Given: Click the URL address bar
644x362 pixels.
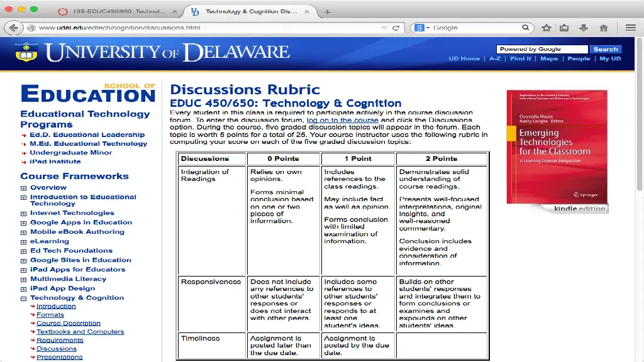Looking at the screenshot, I should [208, 28].
